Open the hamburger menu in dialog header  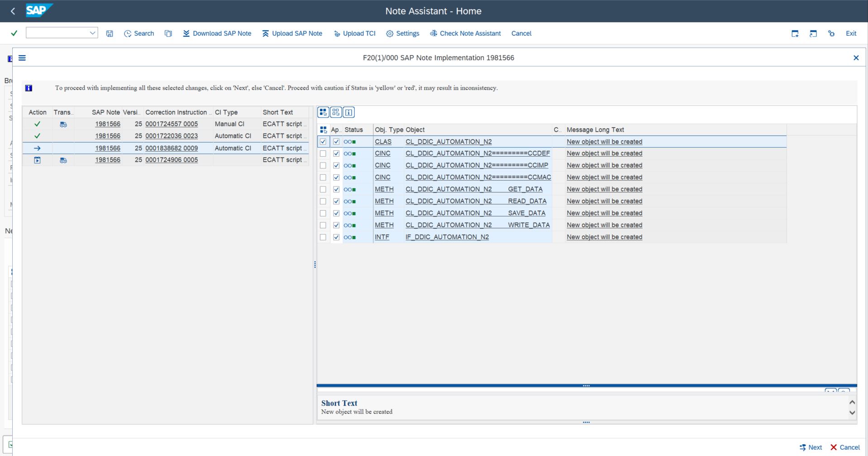22,58
